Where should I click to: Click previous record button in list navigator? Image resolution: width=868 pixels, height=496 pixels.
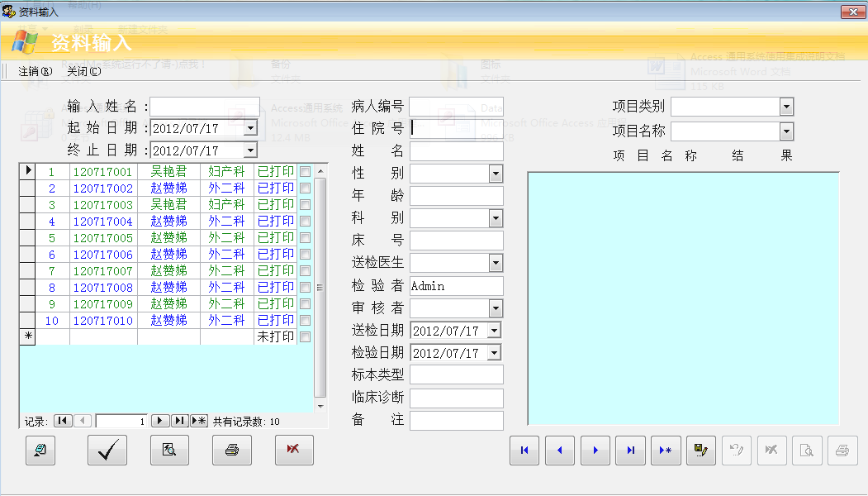(x=83, y=421)
